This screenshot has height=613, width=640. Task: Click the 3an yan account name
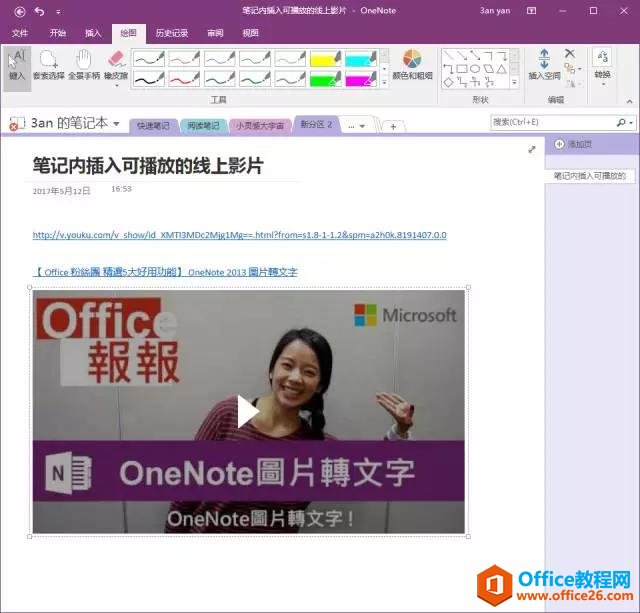point(495,11)
